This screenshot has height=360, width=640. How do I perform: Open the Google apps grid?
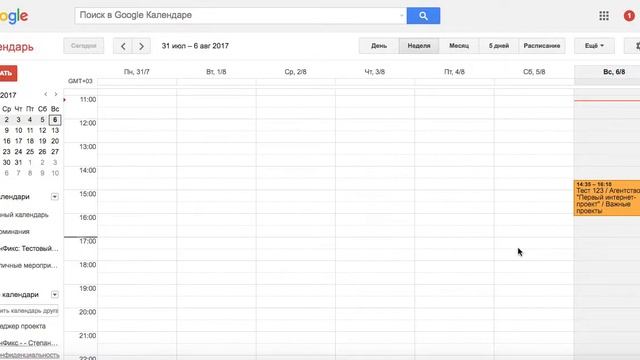pos(604,16)
